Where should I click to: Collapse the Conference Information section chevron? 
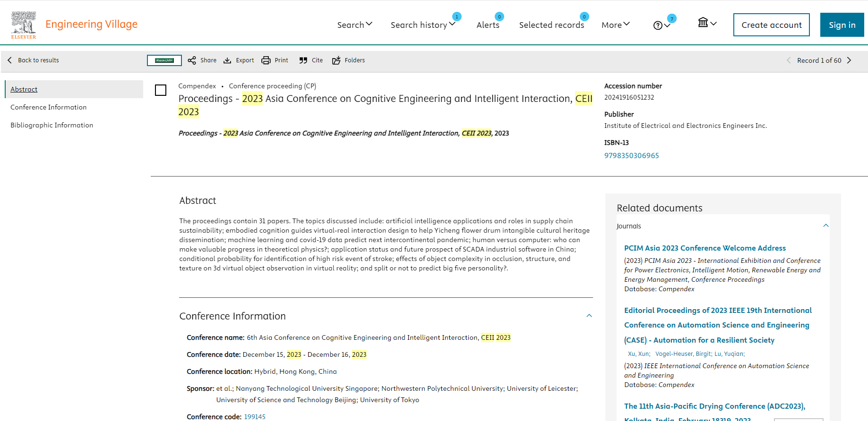[x=589, y=316]
